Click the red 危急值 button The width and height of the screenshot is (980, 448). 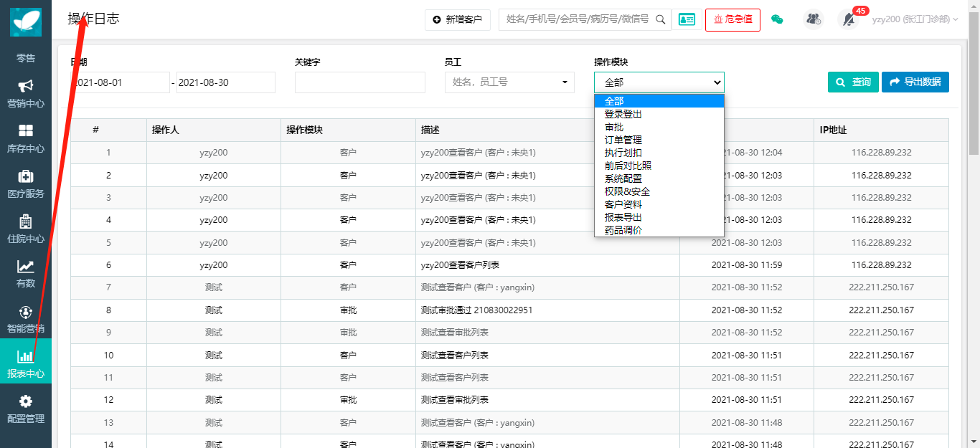pos(732,19)
